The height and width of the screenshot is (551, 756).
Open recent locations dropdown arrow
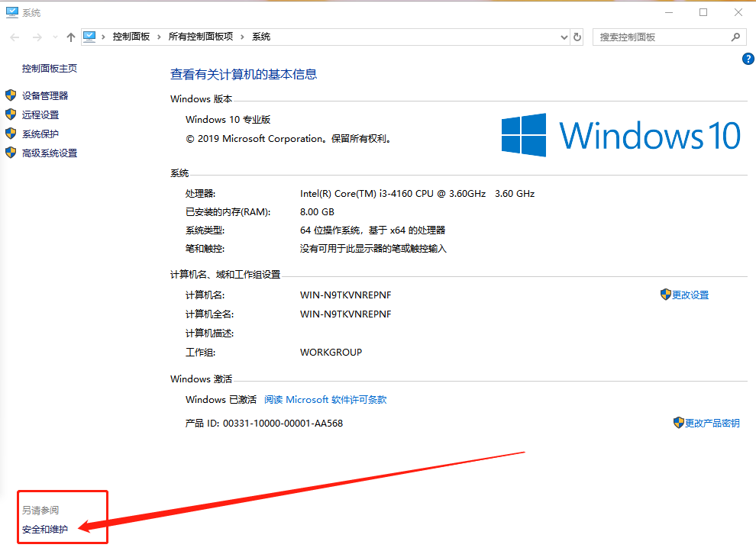tap(55, 37)
